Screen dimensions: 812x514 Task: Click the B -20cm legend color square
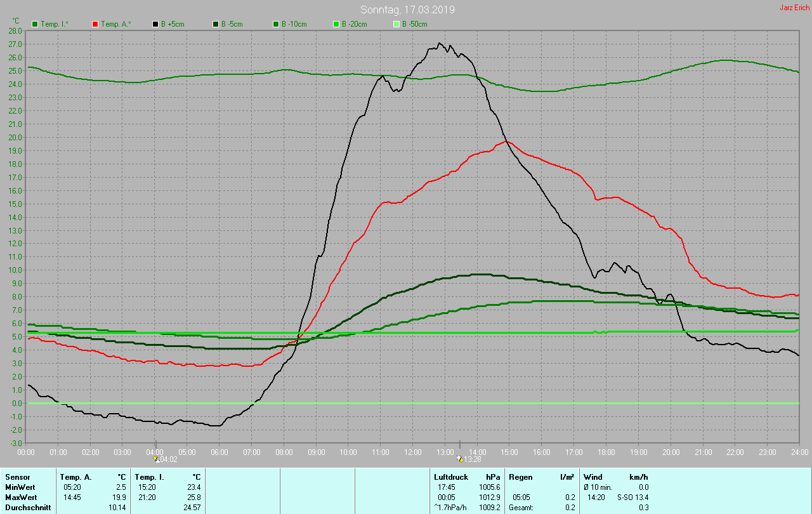click(336, 24)
